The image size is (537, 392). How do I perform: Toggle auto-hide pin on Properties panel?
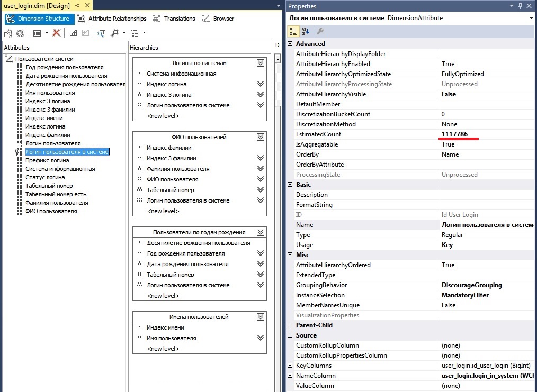pos(520,6)
